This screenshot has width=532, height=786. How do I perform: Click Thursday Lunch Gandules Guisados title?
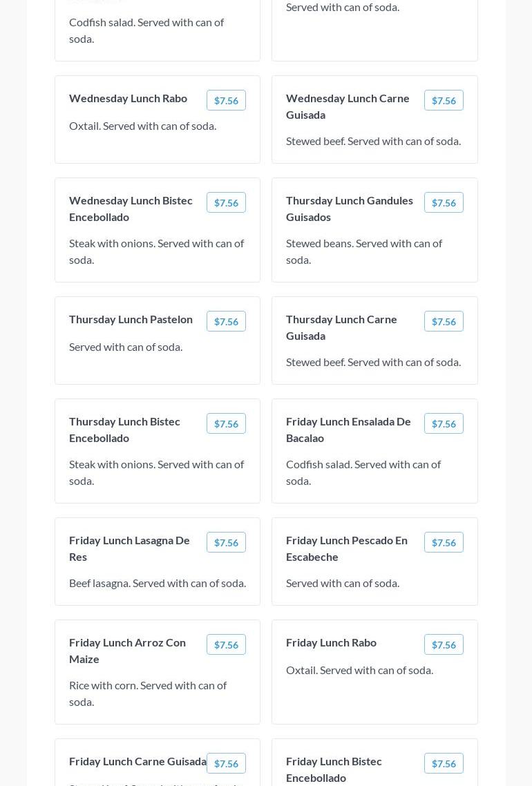[x=350, y=209]
